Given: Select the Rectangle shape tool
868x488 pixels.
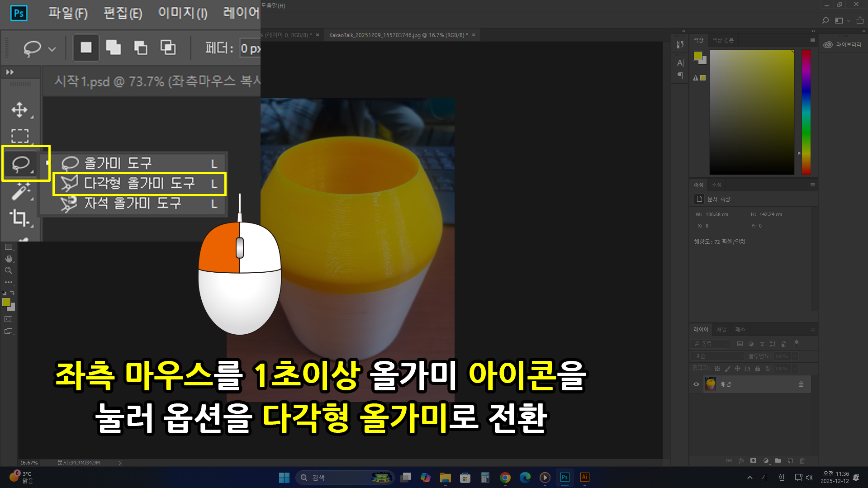Looking at the screenshot, I should [9, 247].
